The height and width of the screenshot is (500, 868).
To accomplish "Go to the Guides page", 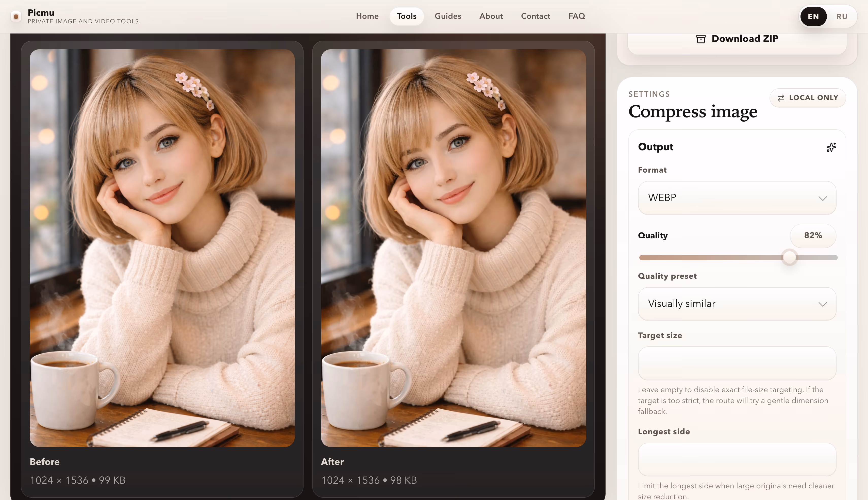I will pyautogui.click(x=448, y=16).
